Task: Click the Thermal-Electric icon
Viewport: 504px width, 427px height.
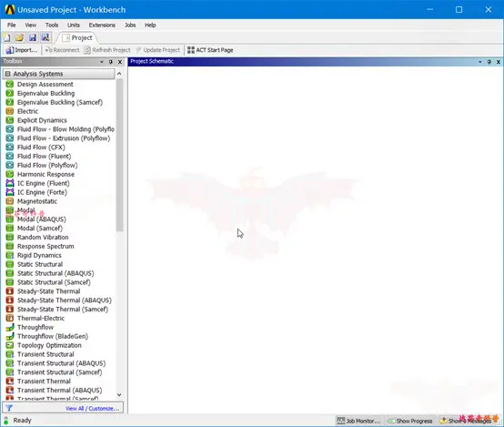Action: pos(10,319)
